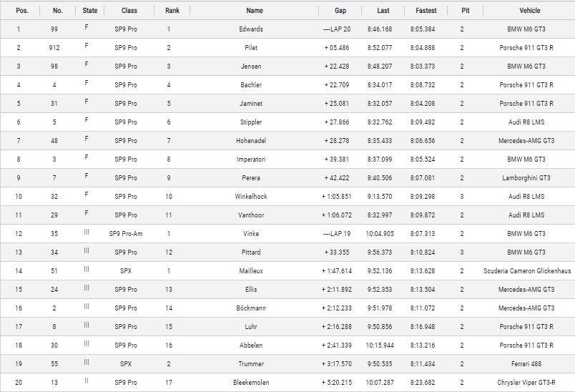Image resolution: width=575 pixels, height=392 pixels.
Task: Click the state icon in Mailleux's row
Action: click(x=87, y=269)
